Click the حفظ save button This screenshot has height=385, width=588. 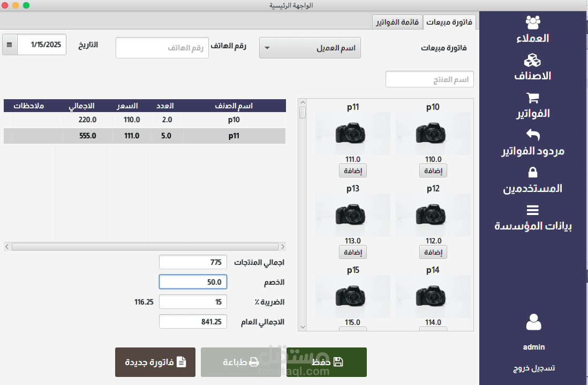pos(327,362)
